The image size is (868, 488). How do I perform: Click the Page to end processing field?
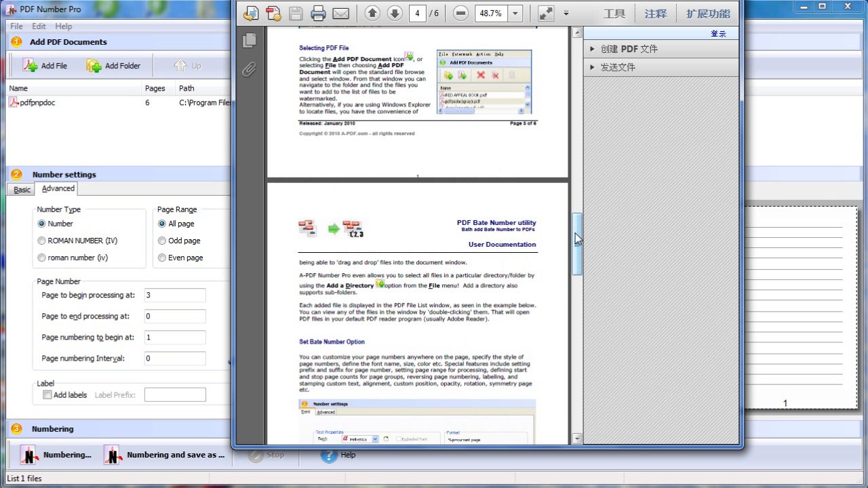(x=175, y=316)
